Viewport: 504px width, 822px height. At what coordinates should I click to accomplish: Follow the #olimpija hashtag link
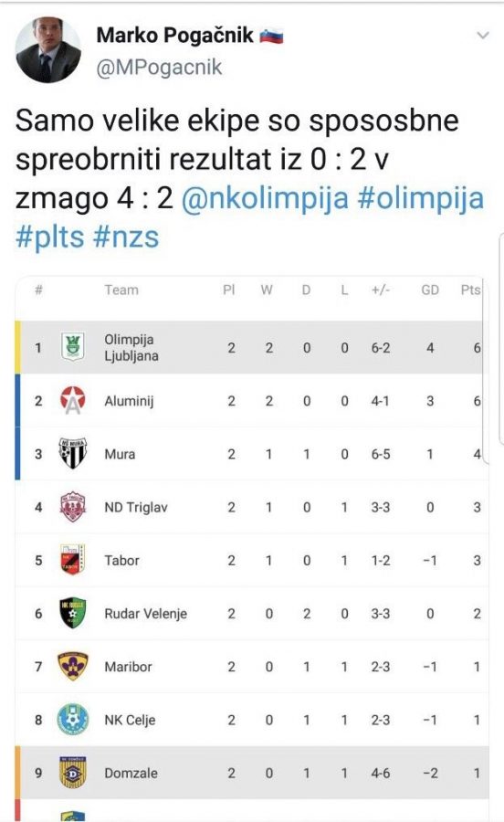(421, 199)
